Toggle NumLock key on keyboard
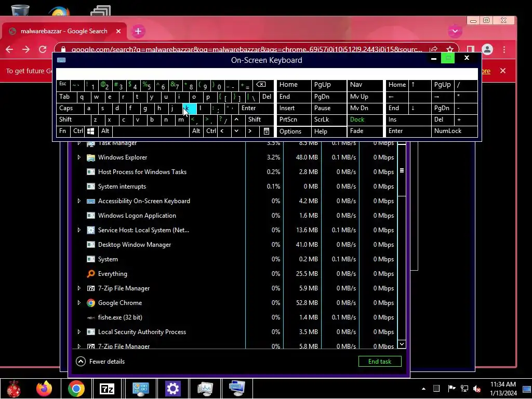Viewport: 532px width, 399px height. [x=454, y=131]
